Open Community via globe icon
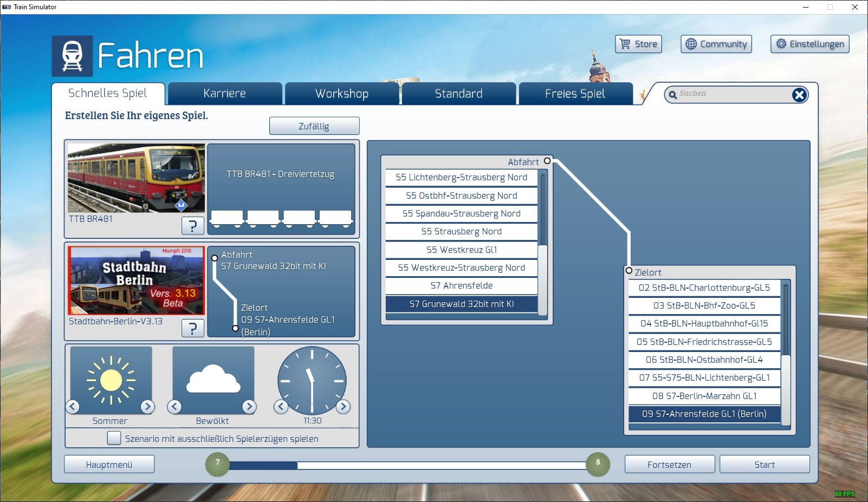 tap(716, 44)
